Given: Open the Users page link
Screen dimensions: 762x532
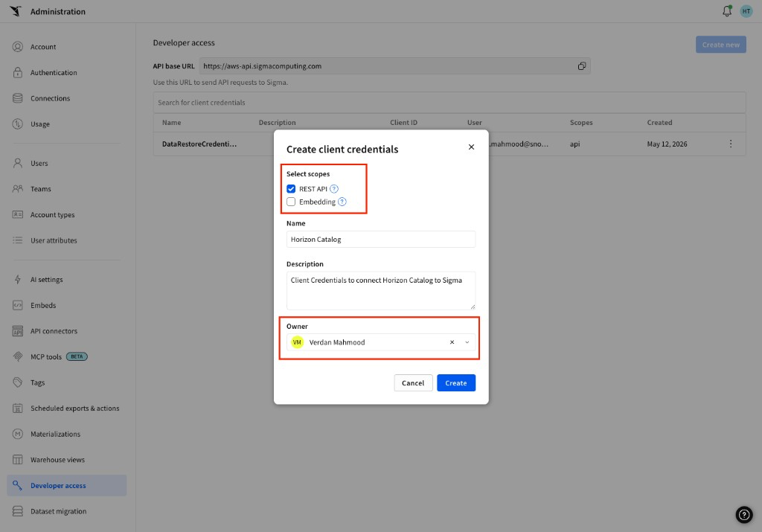Looking at the screenshot, I should coord(39,163).
